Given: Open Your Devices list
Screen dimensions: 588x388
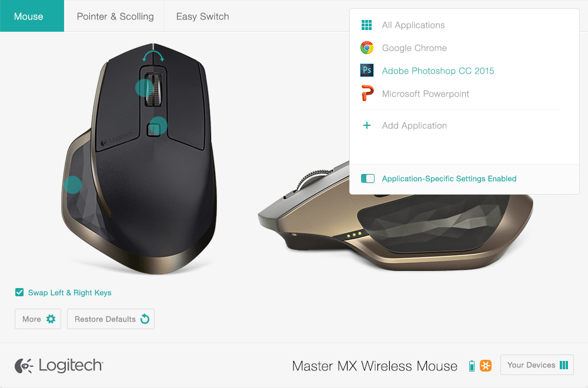Looking at the screenshot, I should coord(537,365).
